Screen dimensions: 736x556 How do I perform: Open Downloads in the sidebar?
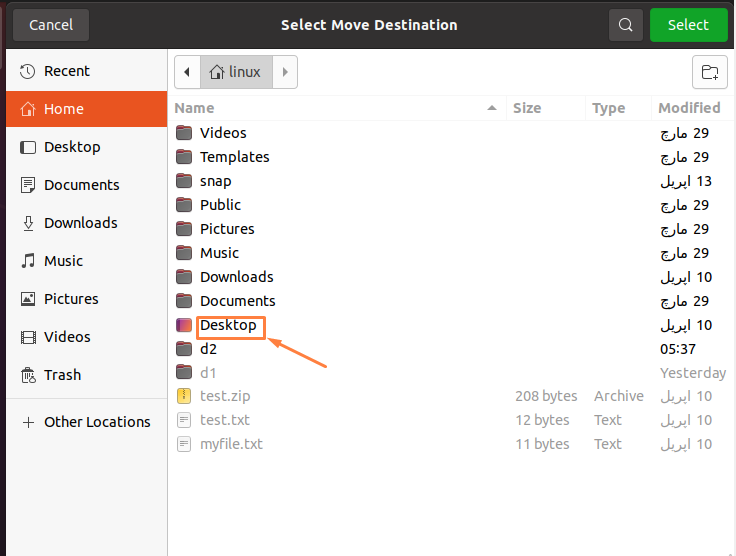[87, 223]
